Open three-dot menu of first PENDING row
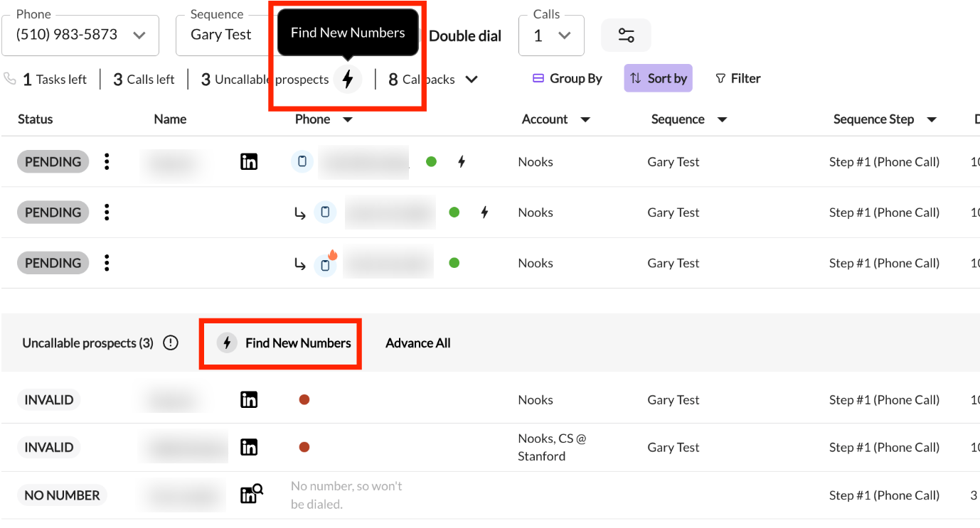Viewport: 980px width, 528px height. coord(107,161)
